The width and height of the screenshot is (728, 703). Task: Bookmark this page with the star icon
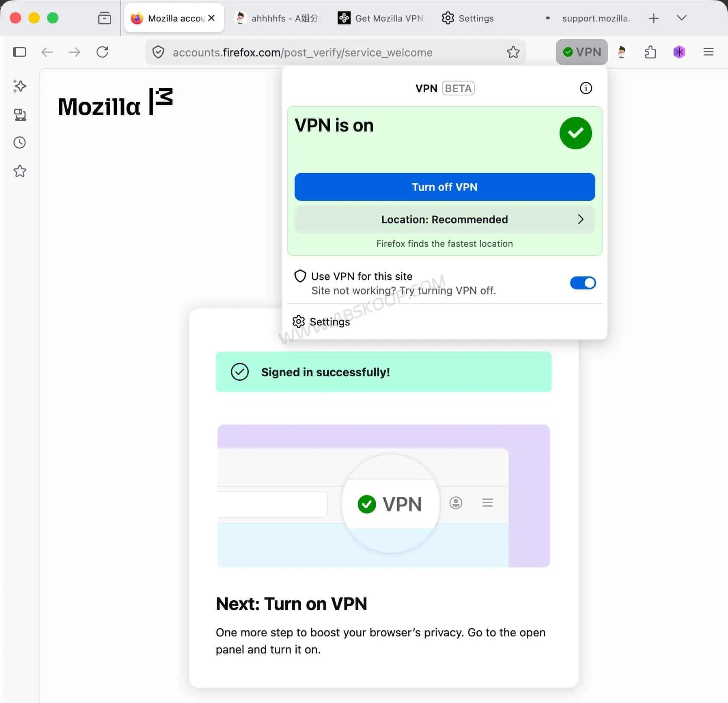pos(513,52)
